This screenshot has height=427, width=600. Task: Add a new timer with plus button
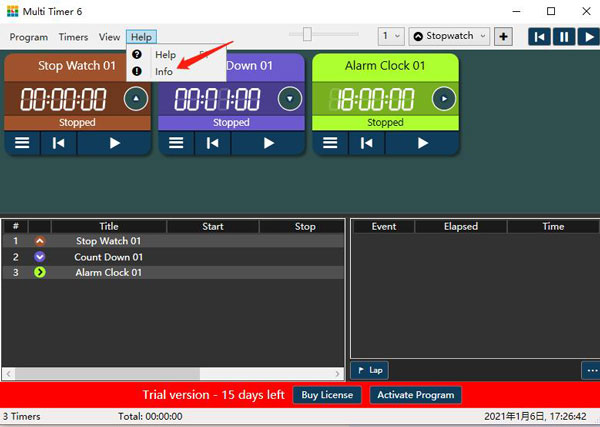pyautogui.click(x=503, y=37)
